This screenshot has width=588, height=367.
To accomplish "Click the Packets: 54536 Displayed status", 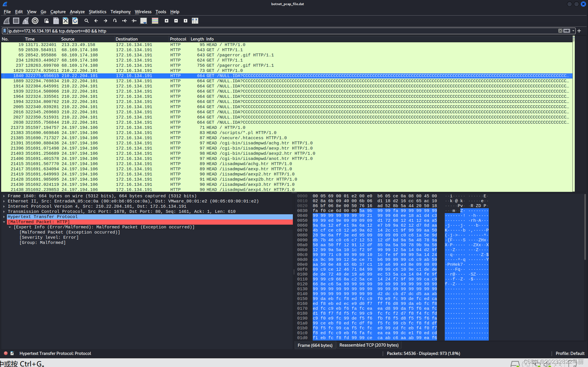I will click(423, 353).
